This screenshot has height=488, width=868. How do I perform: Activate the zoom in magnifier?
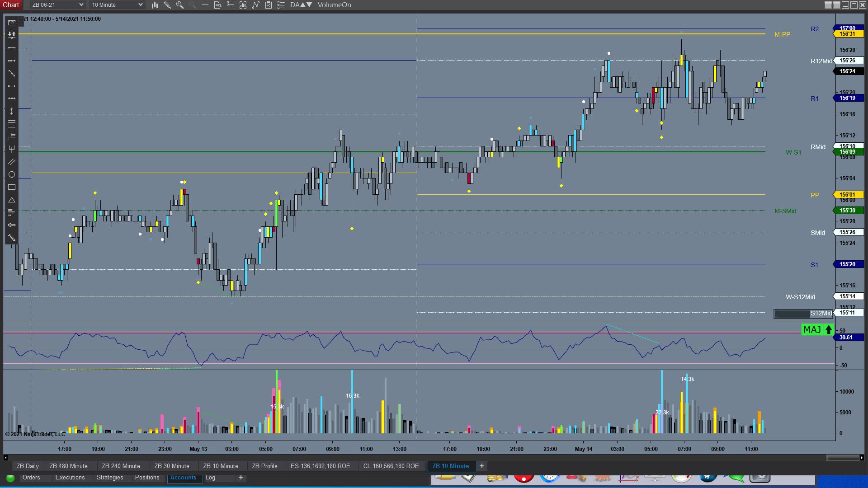180,5
